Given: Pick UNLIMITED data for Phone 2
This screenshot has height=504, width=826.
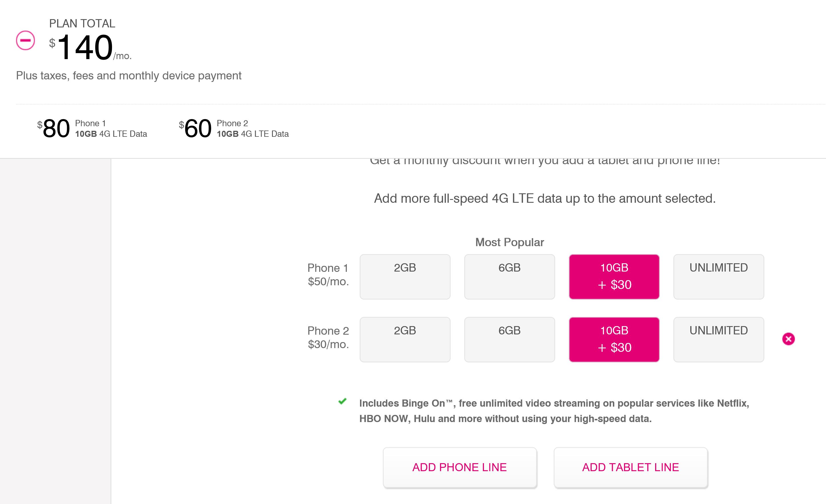Looking at the screenshot, I should pyautogui.click(x=719, y=340).
